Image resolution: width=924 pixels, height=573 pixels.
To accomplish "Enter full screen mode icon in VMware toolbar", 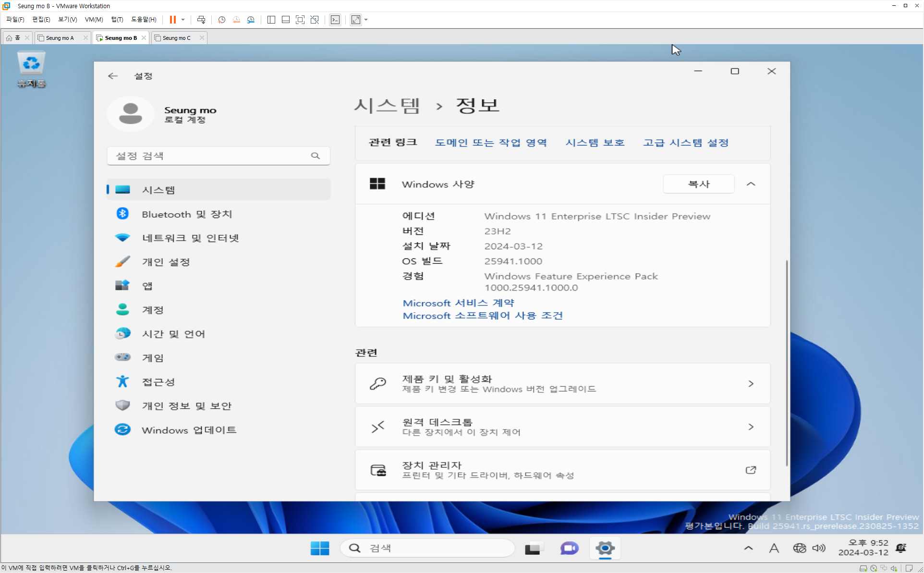I will [300, 20].
